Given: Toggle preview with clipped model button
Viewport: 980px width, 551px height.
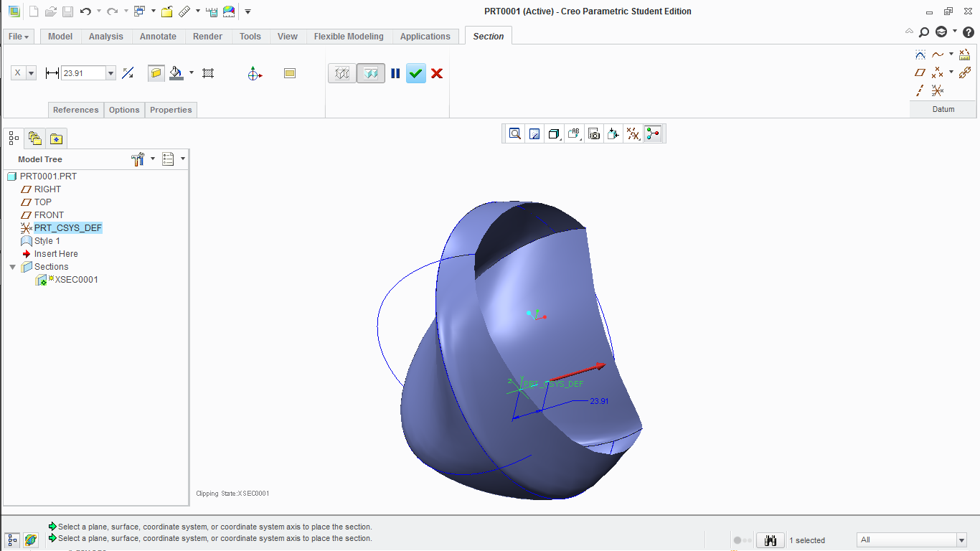Looking at the screenshot, I should click(x=371, y=73).
